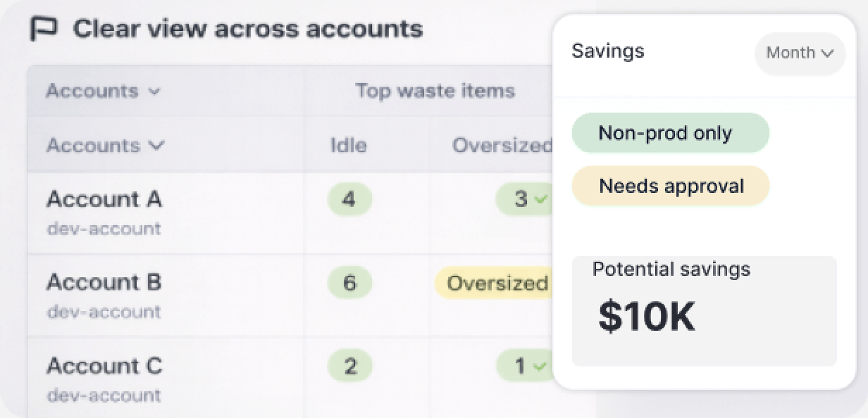Click the Oversized column header
This screenshot has width=868, height=418.
click(x=502, y=146)
